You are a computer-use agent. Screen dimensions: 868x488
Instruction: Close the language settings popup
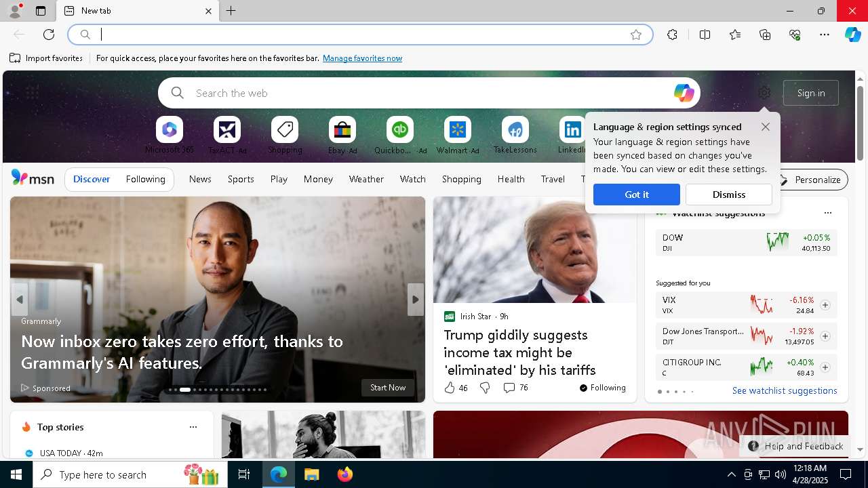click(x=766, y=127)
